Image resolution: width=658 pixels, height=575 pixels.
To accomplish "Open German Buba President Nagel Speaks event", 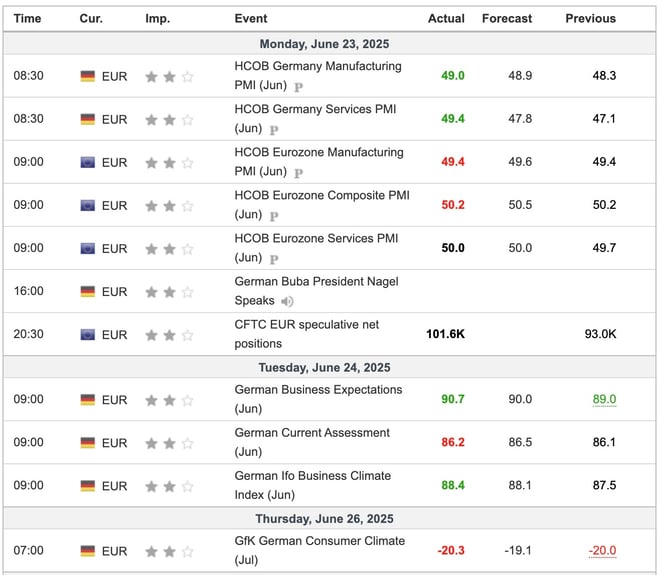I will pos(316,291).
